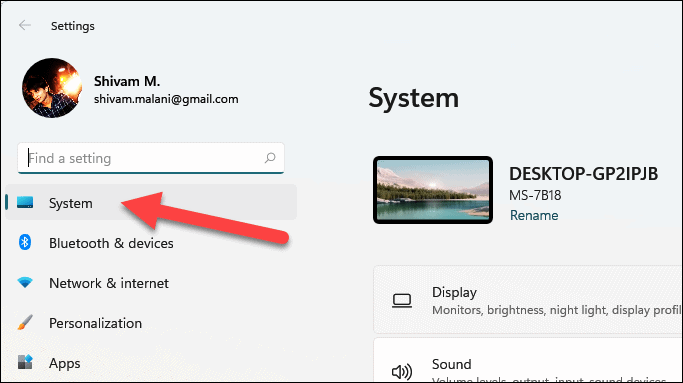Click the shivam.malani@gmail.com account email

[x=166, y=99]
